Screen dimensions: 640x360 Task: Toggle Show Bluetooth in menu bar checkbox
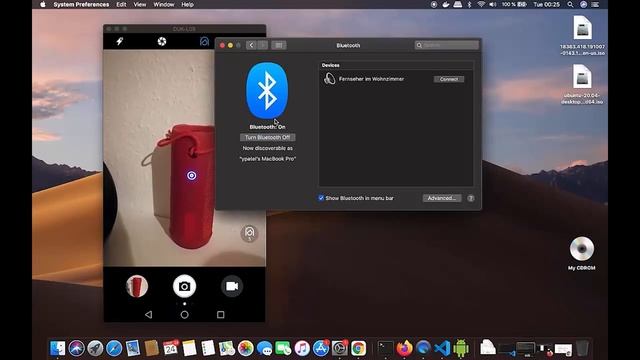321,198
